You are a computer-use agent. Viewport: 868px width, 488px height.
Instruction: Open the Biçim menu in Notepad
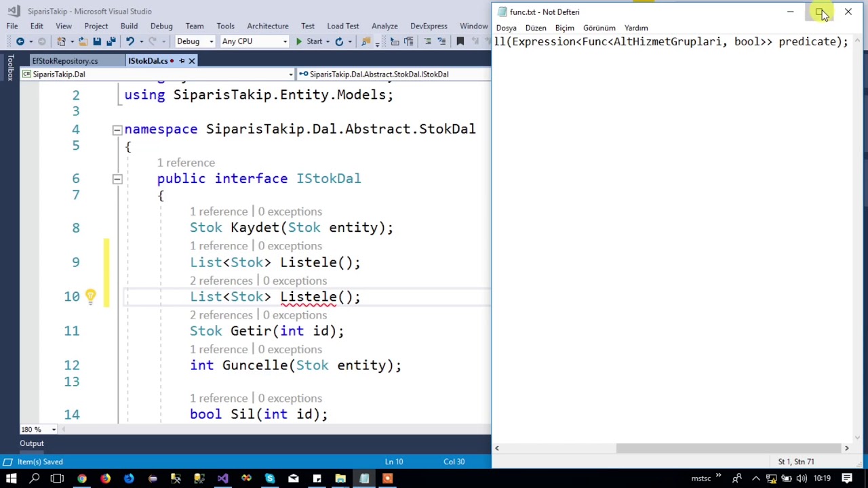pos(565,28)
